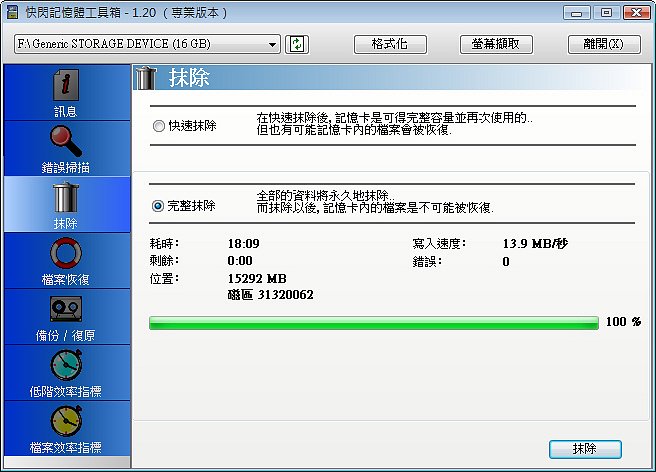Click the green 100% progress bar
The image size is (656, 472).
tap(374, 323)
